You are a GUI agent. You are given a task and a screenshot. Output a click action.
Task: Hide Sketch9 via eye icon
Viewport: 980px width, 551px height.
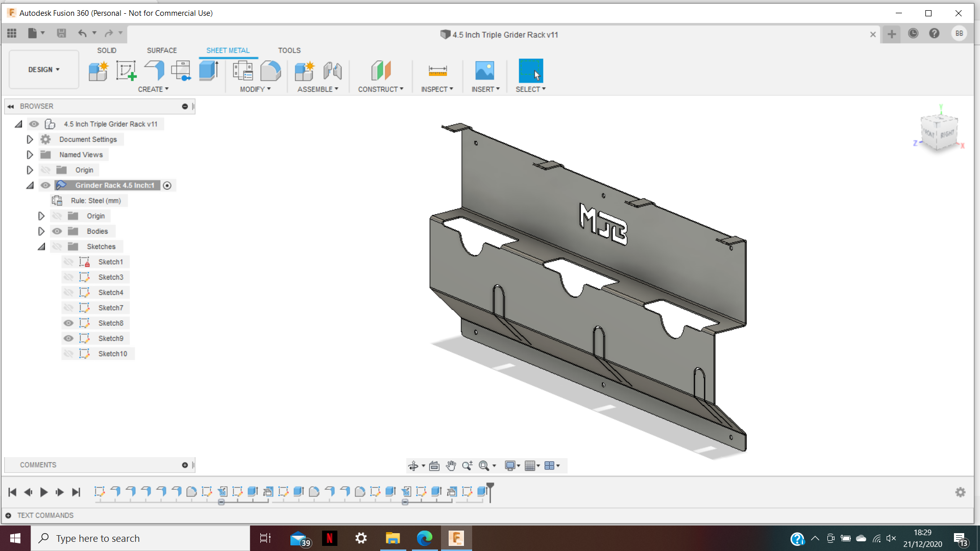(x=68, y=338)
